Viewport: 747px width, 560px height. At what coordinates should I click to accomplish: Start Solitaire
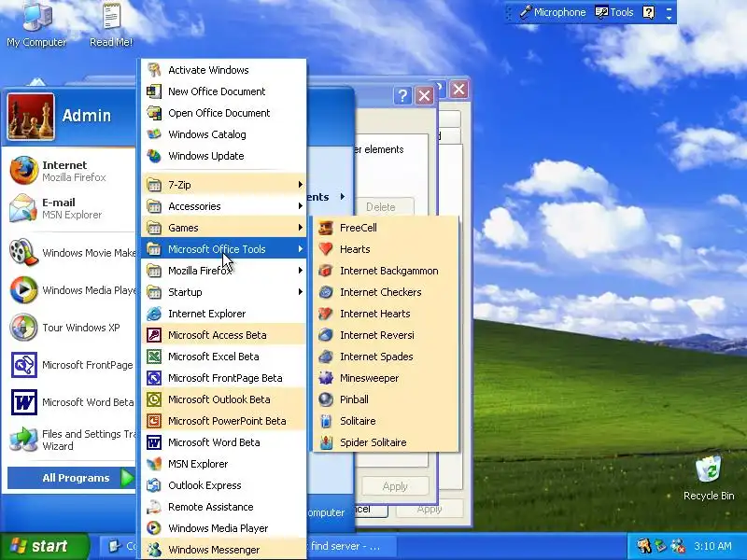point(385,421)
